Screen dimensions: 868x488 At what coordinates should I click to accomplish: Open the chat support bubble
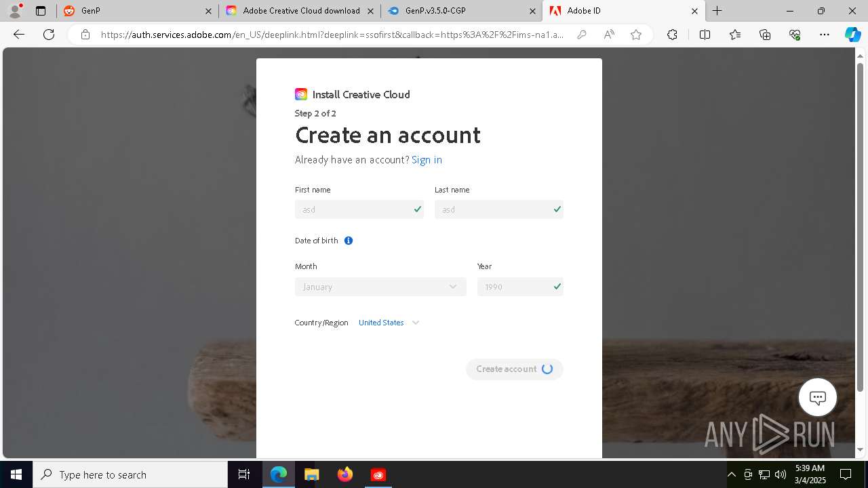tap(817, 397)
